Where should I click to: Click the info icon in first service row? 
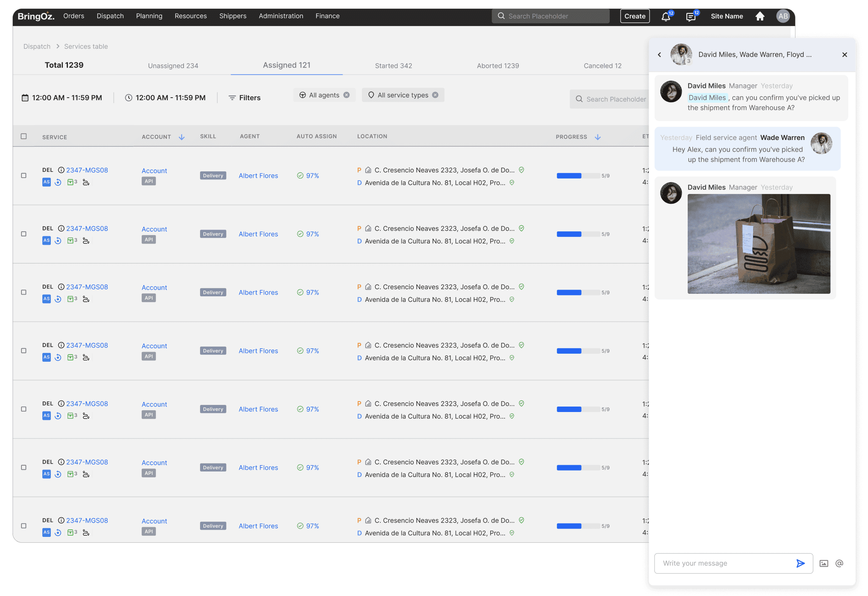(x=61, y=170)
